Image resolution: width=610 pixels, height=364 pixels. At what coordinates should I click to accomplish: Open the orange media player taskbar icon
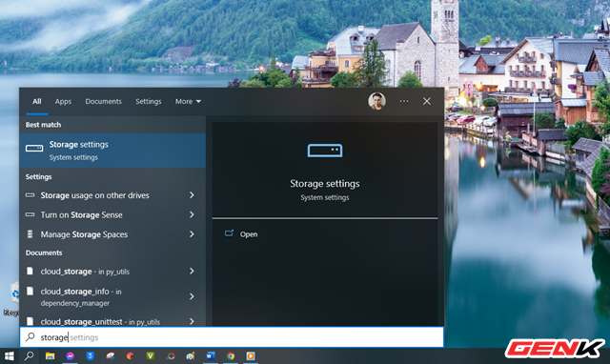tap(251, 355)
